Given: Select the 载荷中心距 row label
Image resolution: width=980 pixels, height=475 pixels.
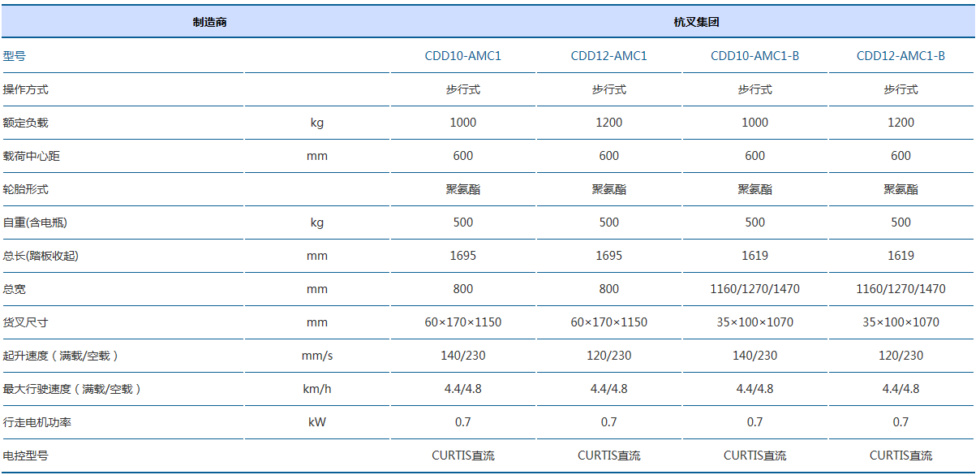Looking at the screenshot, I should point(32,156).
